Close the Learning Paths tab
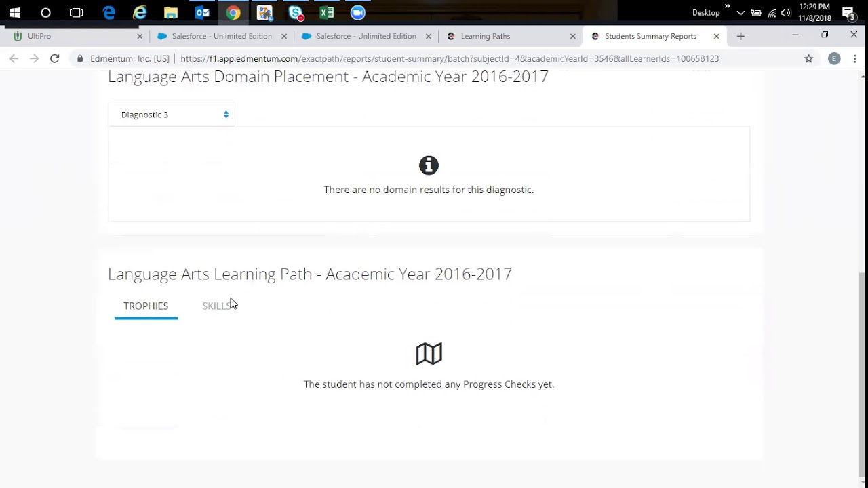The height and width of the screenshot is (488, 868). pyautogui.click(x=572, y=36)
